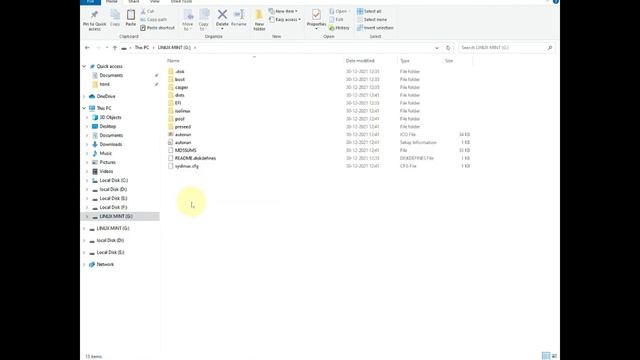Refresh the LINUX MINT folder view
Viewport: 640px width, 360px height.
click(448, 48)
